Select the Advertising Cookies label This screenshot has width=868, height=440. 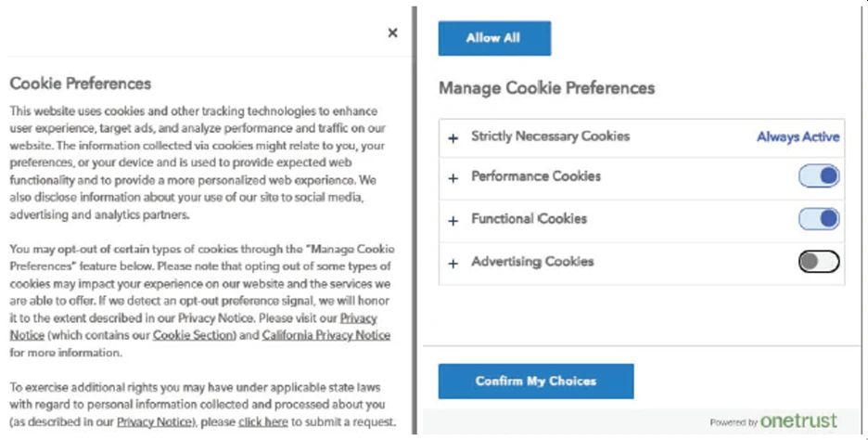pyautogui.click(x=532, y=262)
